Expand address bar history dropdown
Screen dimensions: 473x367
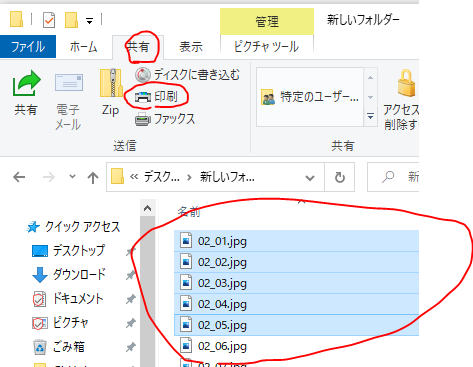(310, 178)
